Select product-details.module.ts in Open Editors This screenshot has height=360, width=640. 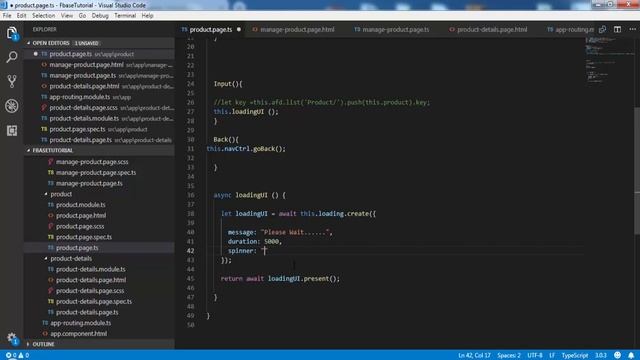[x=99, y=118]
